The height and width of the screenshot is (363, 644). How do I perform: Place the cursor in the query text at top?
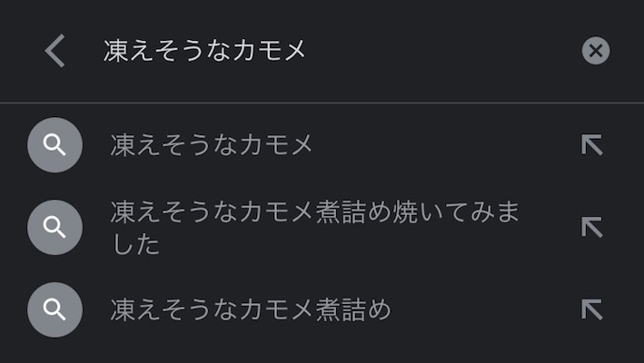click(205, 51)
